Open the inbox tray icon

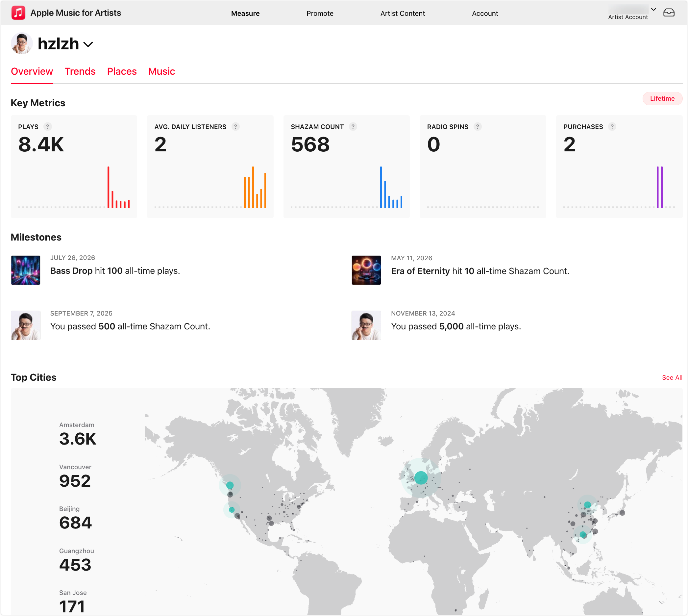tap(669, 13)
